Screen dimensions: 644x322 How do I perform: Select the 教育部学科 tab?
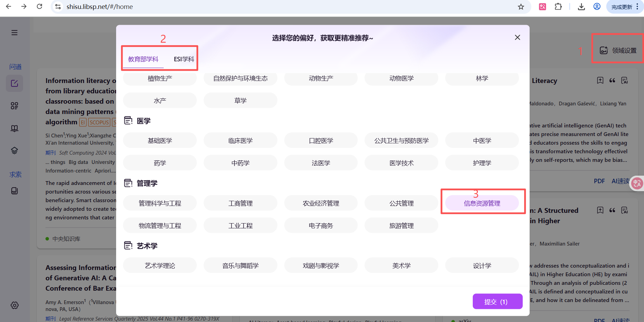(143, 59)
